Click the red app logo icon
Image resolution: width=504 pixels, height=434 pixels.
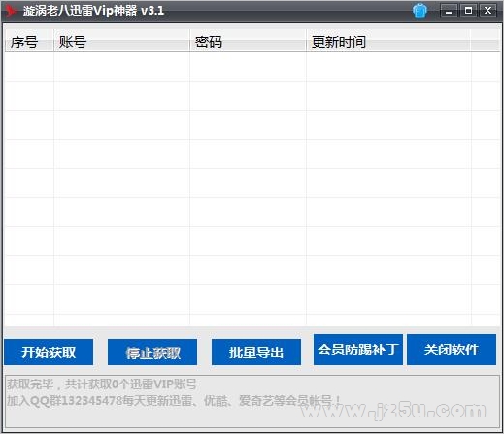11,11
